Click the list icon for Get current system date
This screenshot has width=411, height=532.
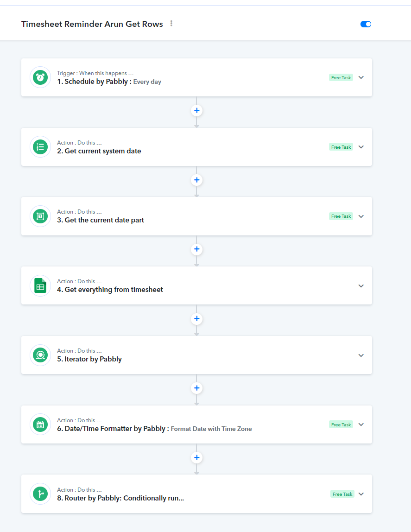tap(40, 147)
